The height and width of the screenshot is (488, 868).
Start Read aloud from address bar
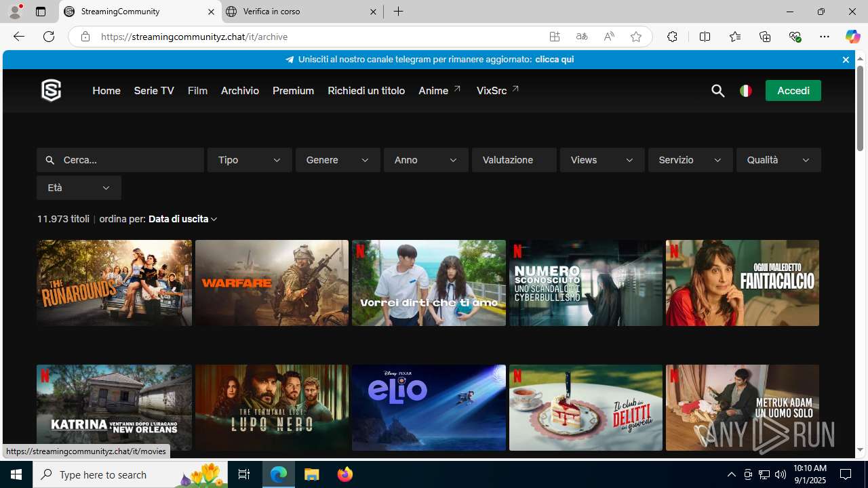[609, 37]
